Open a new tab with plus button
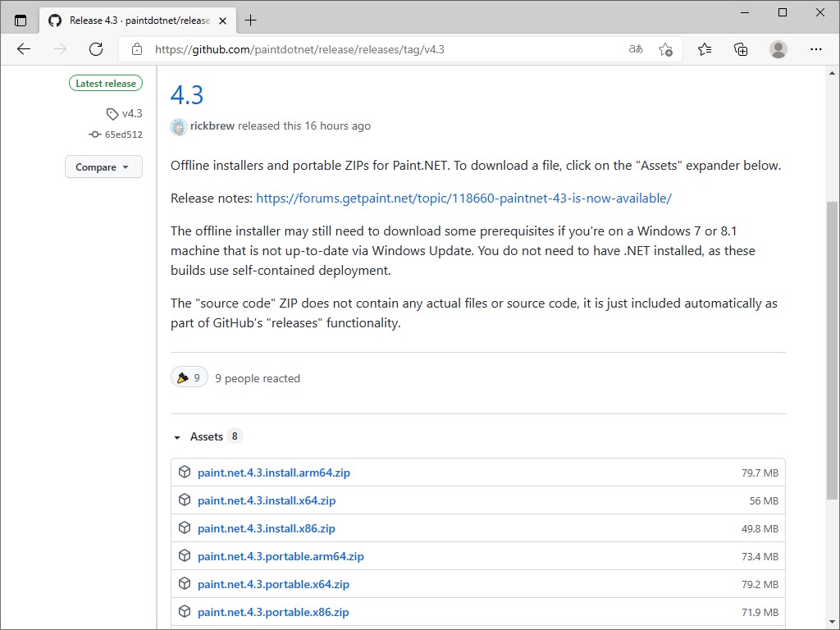The width and height of the screenshot is (840, 630). coord(250,21)
